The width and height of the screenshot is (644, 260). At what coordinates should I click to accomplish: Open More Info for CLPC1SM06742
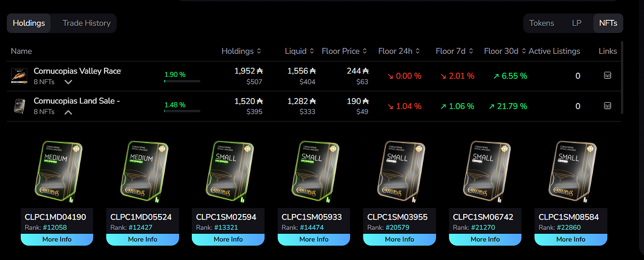pyautogui.click(x=485, y=239)
